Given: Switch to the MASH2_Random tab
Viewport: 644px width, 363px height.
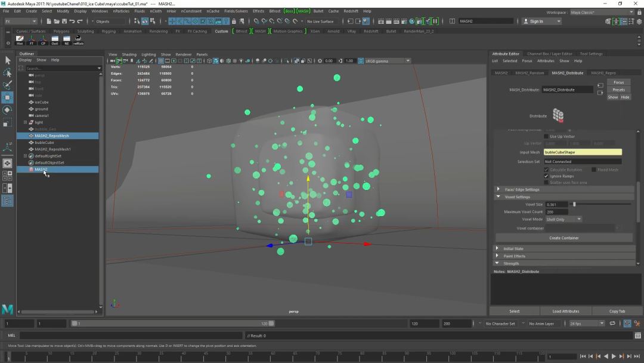Looking at the screenshot, I should coord(530,73).
